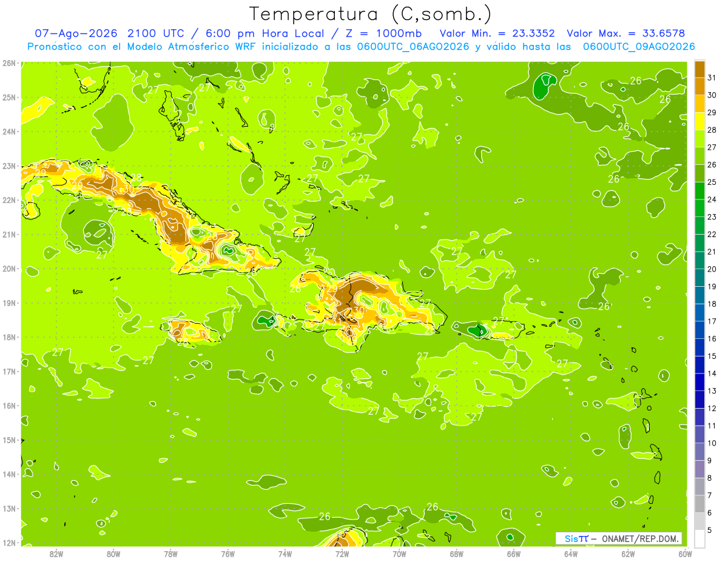Viewport: 728px width, 562px height.
Task: Click the latitude label 21N
Action: 8,234
